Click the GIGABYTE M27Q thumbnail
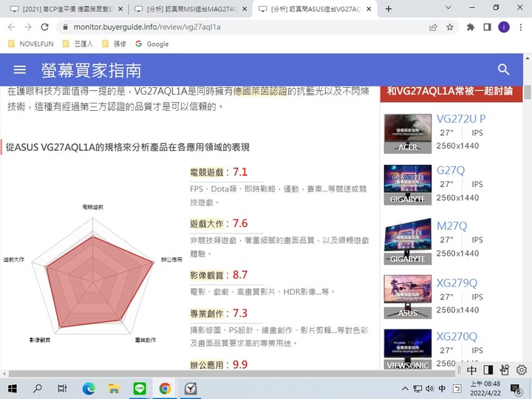Viewport: 532px width, 399px height. click(x=407, y=242)
